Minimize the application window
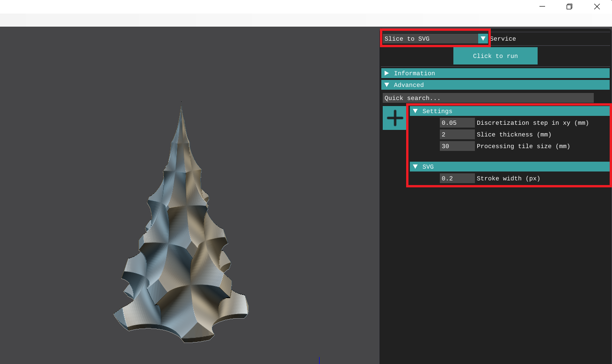Image resolution: width=612 pixels, height=364 pixels. 542,7
